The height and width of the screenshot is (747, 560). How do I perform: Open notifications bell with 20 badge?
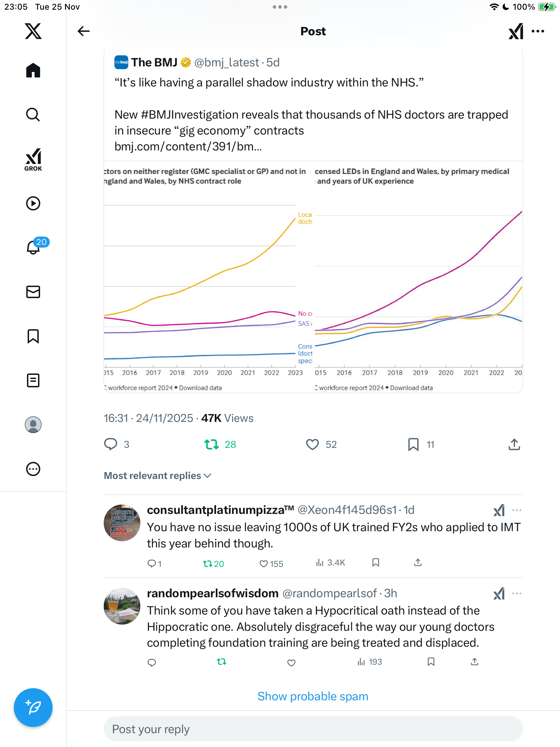click(34, 247)
